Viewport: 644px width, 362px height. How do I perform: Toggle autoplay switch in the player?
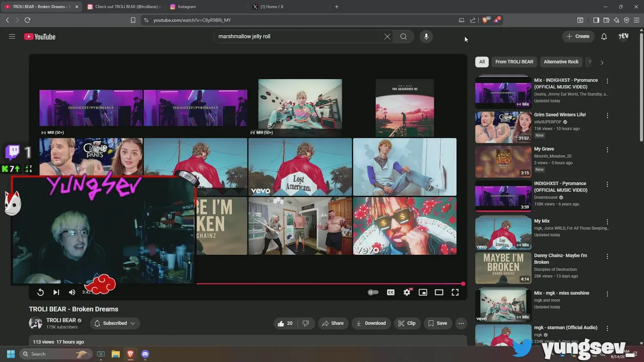373,292
